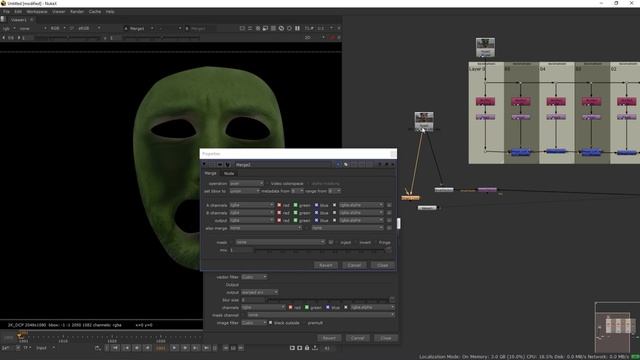This screenshot has height=360, width=640.
Task: Click the export arrow icon below the viewer
Action: (x=315, y=348)
